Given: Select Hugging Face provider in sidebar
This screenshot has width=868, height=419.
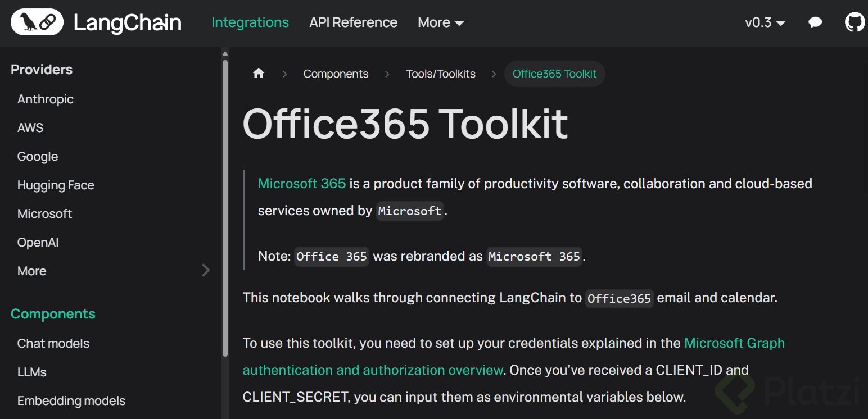Looking at the screenshot, I should tap(56, 185).
